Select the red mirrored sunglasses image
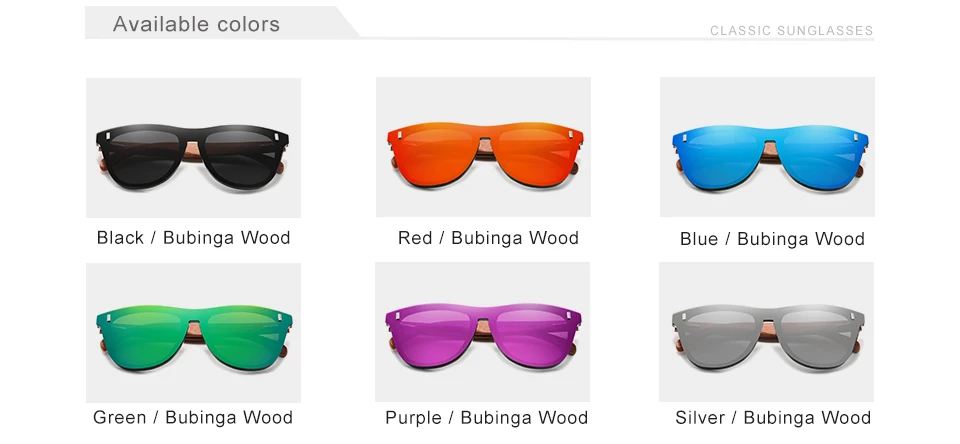Viewport: 960px width, 444px height. coord(483,147)
